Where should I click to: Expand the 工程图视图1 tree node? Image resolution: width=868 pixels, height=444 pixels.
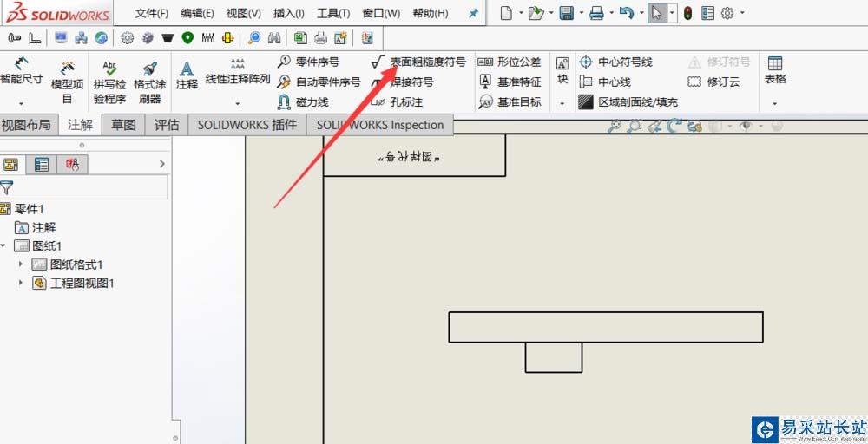coord(21,283)
